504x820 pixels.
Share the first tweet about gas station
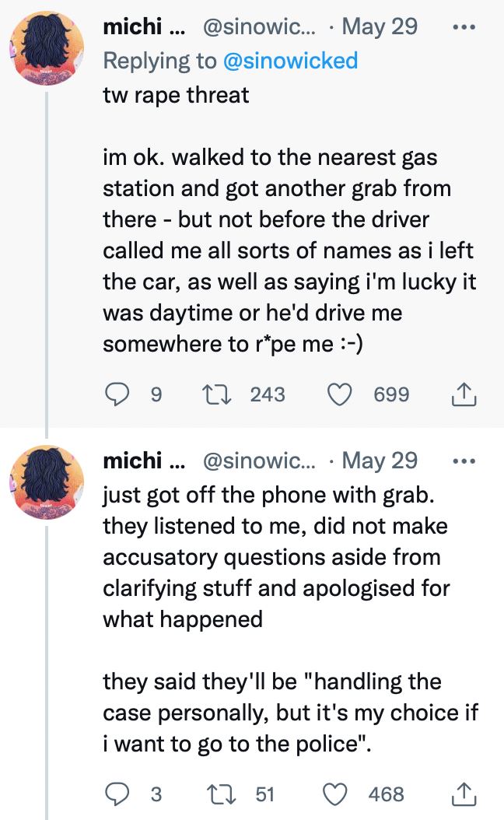click(x=463, y=395)
